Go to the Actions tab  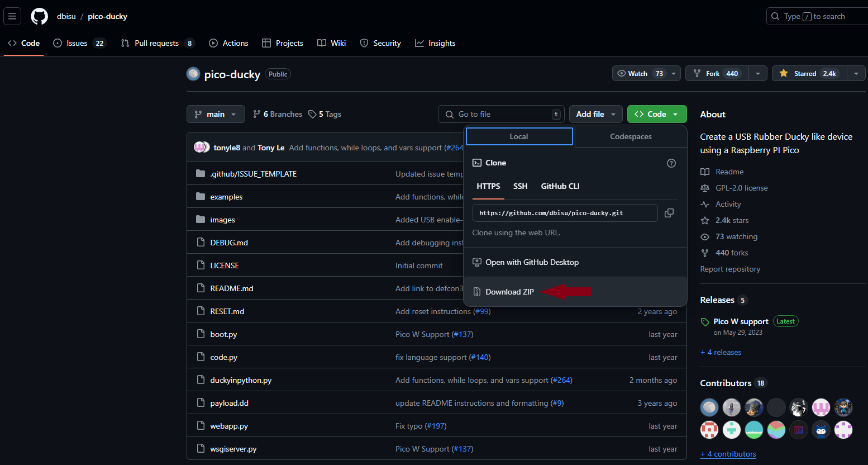pyautogui.click(x=228, y=43)
